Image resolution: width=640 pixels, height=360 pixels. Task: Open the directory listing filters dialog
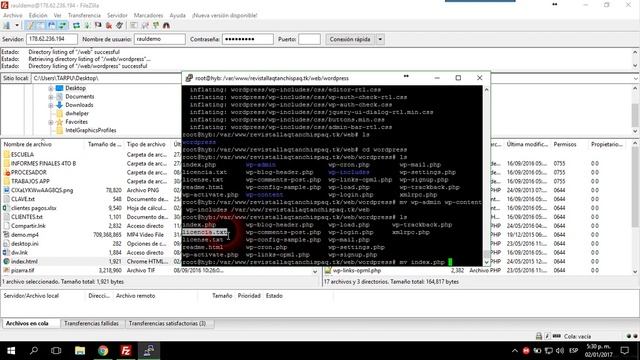tap(134, 25)
